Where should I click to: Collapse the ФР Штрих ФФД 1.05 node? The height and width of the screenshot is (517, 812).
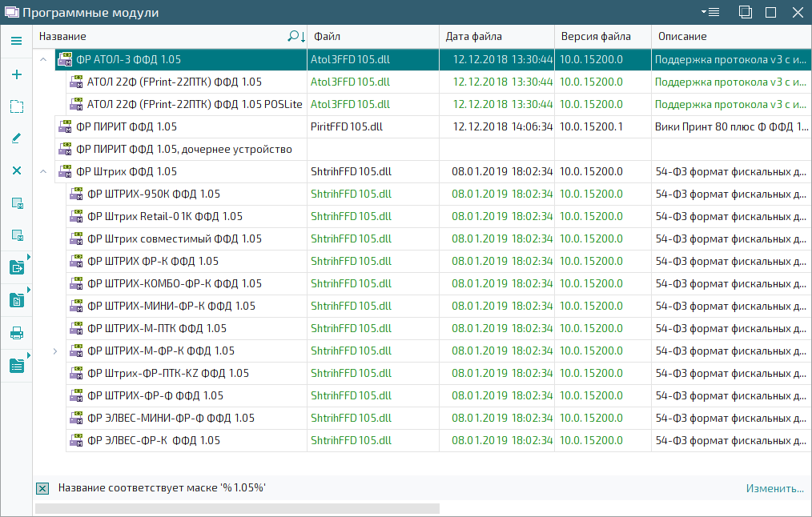click(x=43, y=171)
